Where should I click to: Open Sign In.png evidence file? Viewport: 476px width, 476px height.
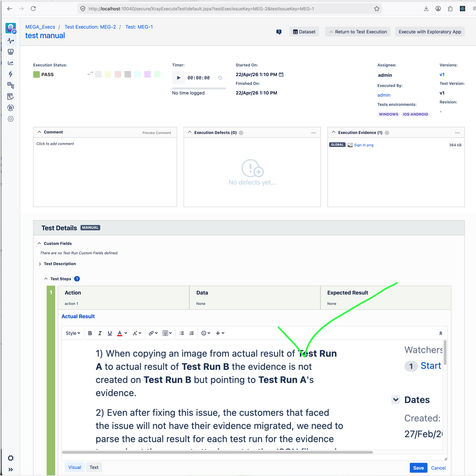(x=364, y=145)
